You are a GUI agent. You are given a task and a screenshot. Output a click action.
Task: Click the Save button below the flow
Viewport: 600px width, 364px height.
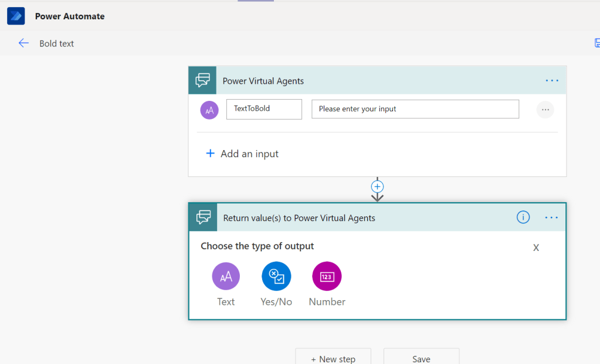point(421,358)
